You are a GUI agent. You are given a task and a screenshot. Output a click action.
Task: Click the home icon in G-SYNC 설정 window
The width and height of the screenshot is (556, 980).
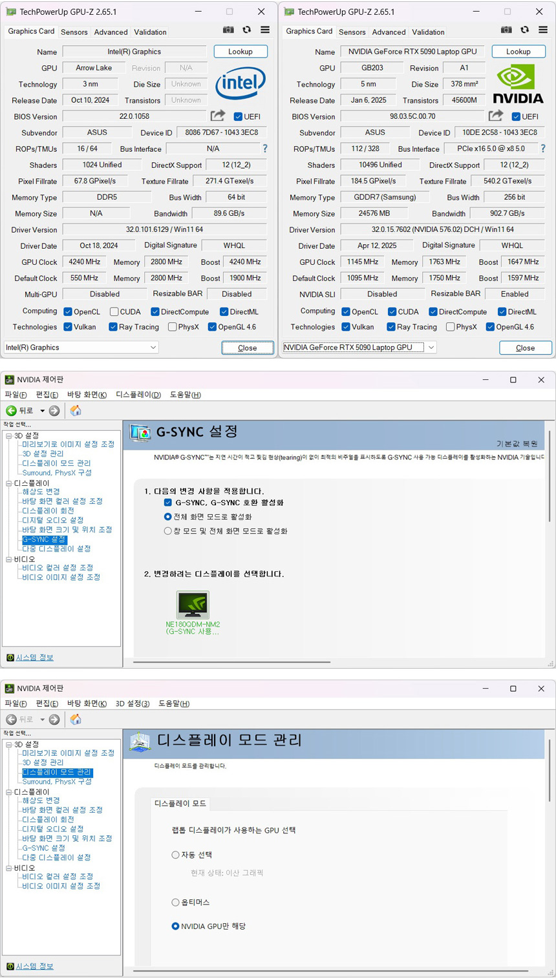coord(76,411)
